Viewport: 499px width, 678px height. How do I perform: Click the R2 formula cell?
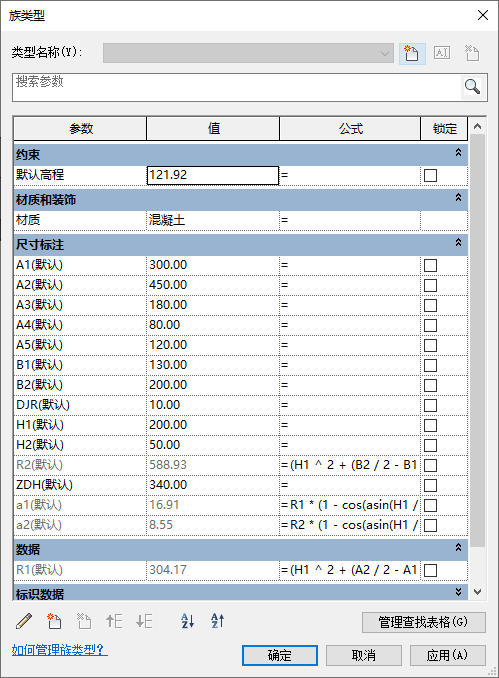coord(350,465)
